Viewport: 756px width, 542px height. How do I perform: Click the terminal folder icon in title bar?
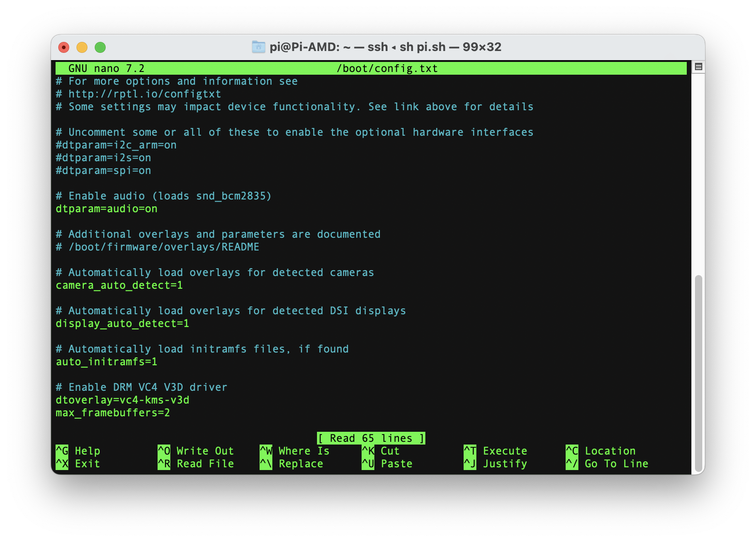258,46
